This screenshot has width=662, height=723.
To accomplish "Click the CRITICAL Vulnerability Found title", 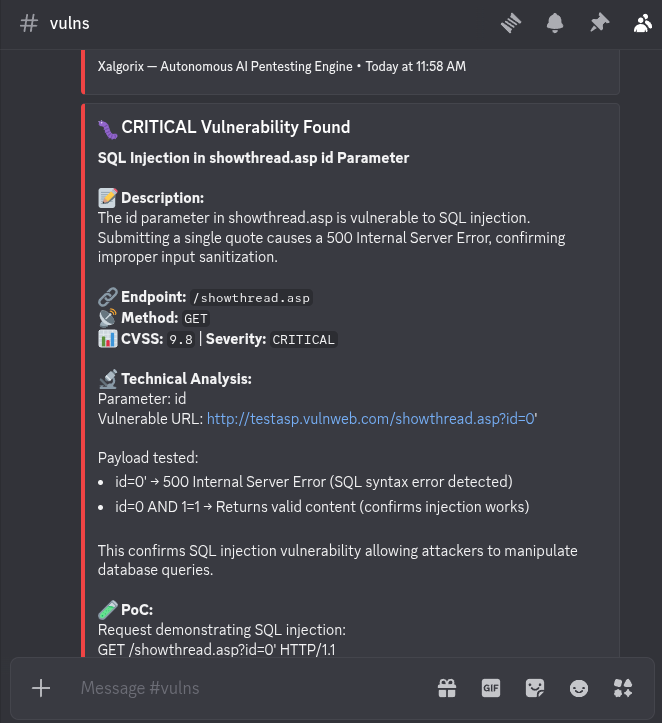I will pos(235,127).
